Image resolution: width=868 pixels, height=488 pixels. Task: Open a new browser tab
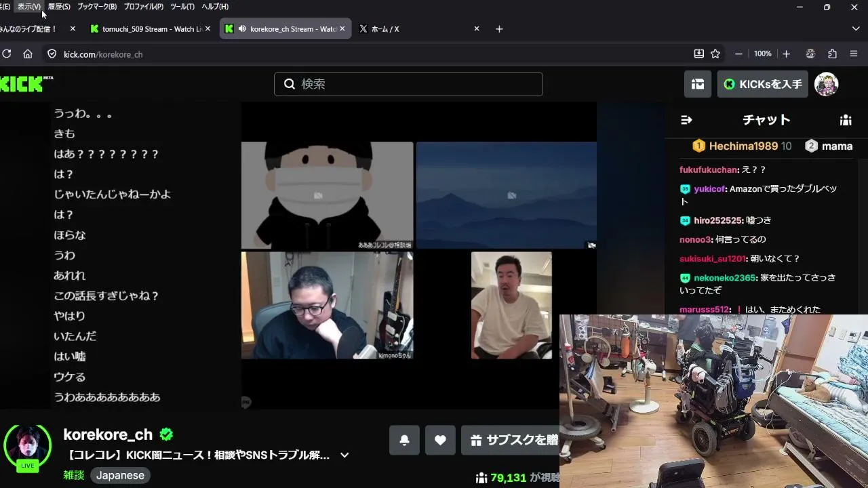499,29
